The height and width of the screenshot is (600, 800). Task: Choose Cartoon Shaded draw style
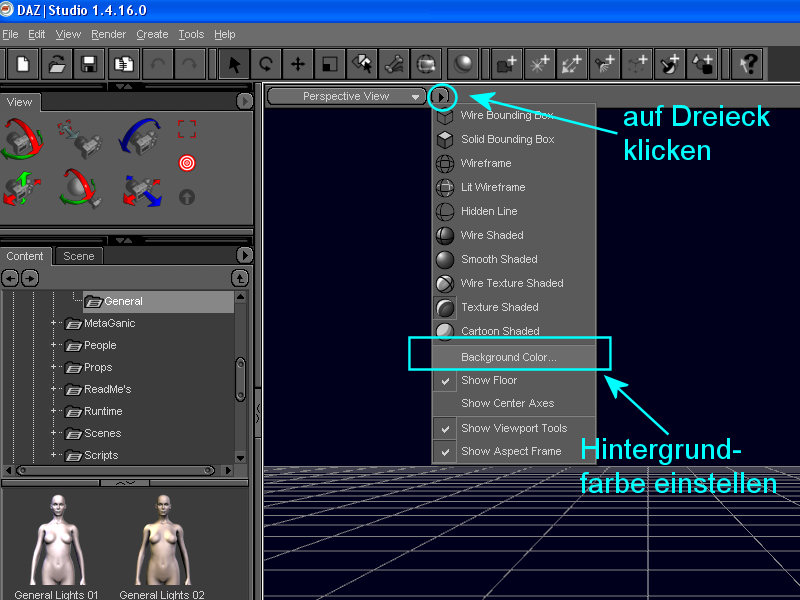click(514, 332)
